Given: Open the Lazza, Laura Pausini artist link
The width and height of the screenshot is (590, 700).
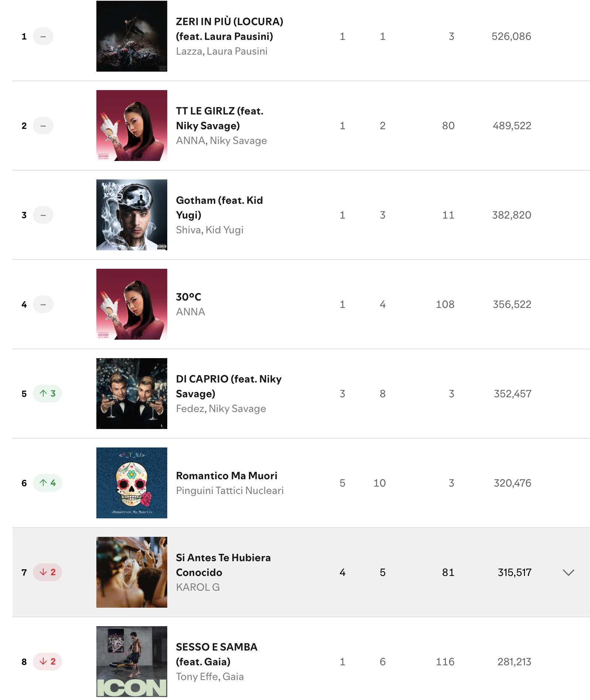Looking at the screenshot, I should tap(222, 51).
